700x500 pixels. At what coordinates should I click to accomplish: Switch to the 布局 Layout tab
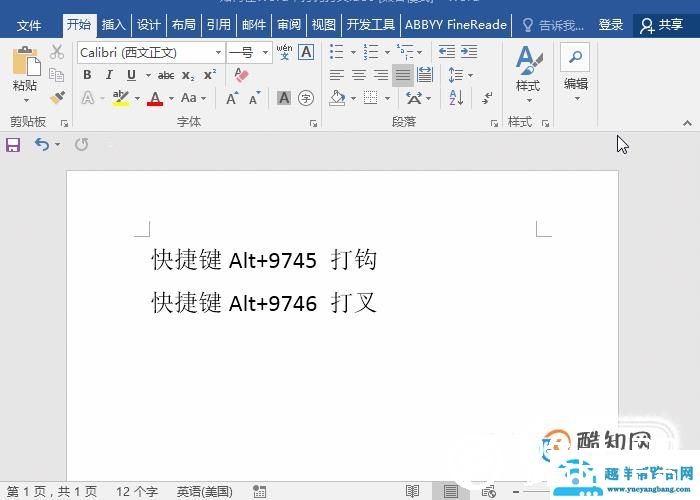pos(183,25)
